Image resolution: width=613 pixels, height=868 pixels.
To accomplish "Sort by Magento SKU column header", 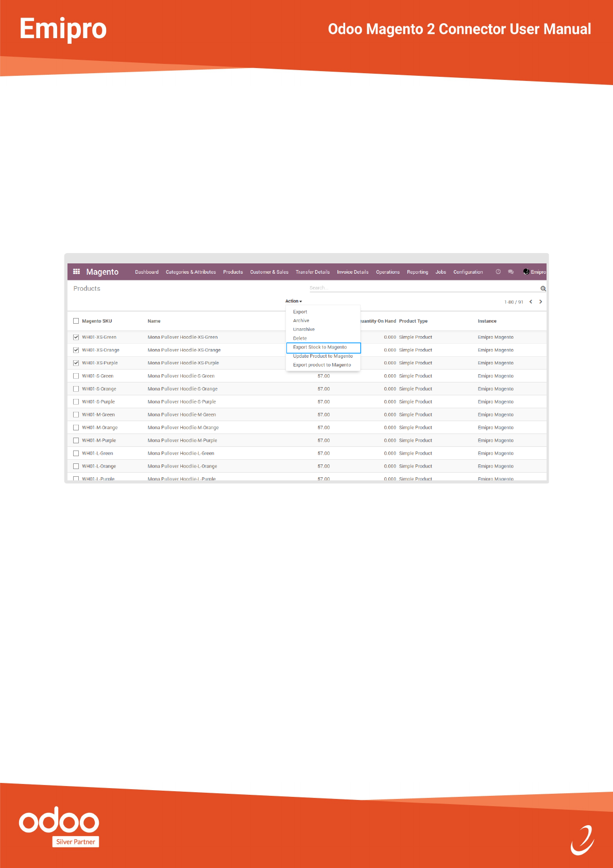I will [x=97, y=321].
